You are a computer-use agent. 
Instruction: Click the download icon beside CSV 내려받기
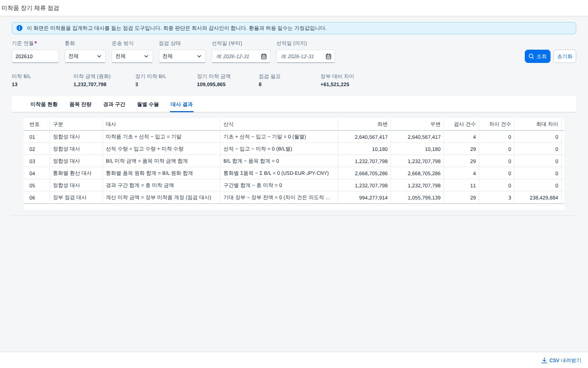544,360
